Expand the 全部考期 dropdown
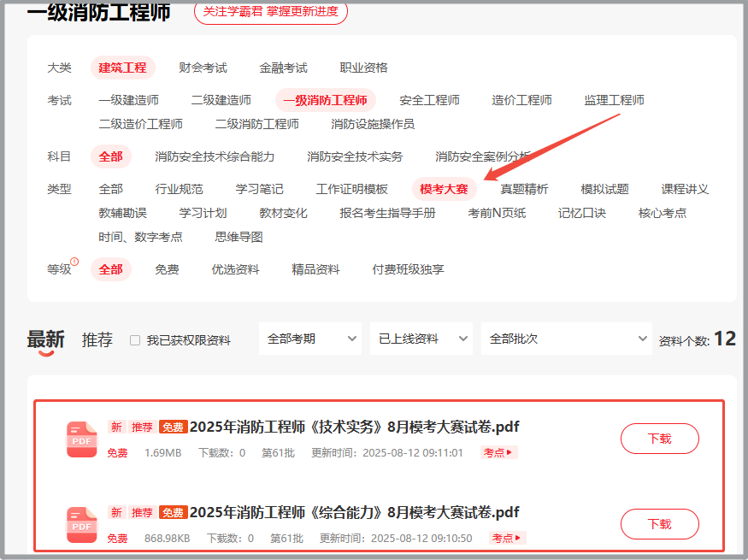Image resolution: width=748 pixels, height=560 pixels. pos(309,339)
